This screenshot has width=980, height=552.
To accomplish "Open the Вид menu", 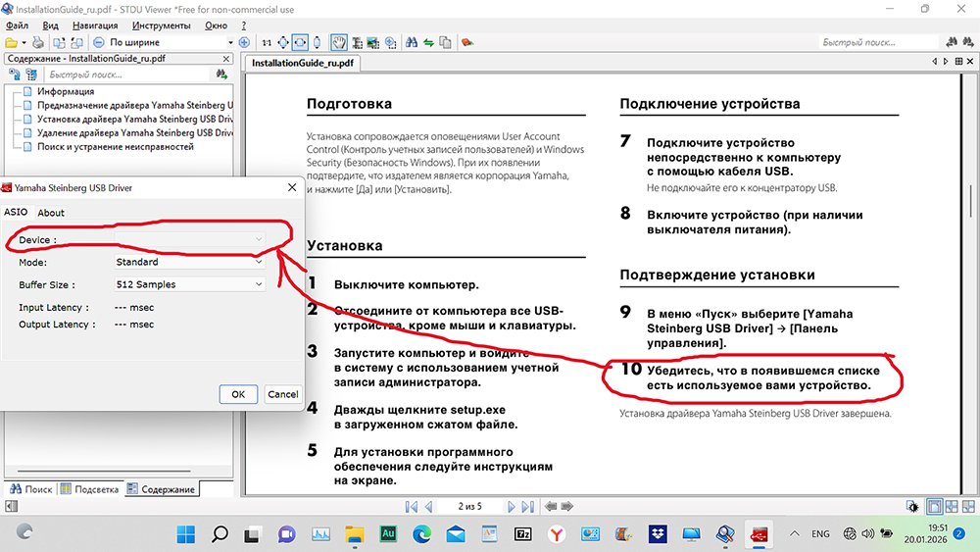I will 50,25.
